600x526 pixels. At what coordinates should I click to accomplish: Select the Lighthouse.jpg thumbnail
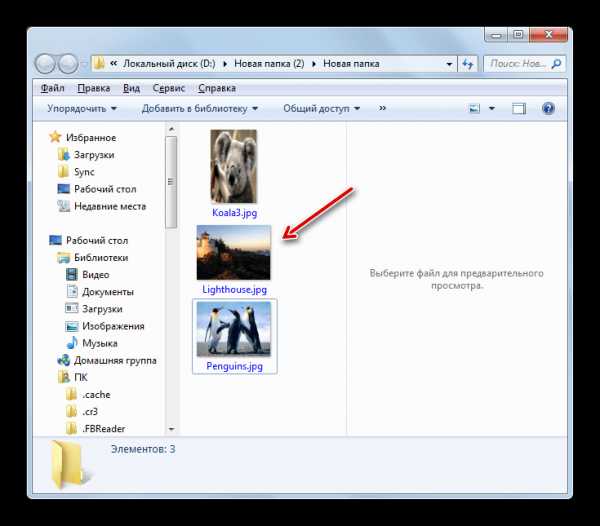[233, 252]
